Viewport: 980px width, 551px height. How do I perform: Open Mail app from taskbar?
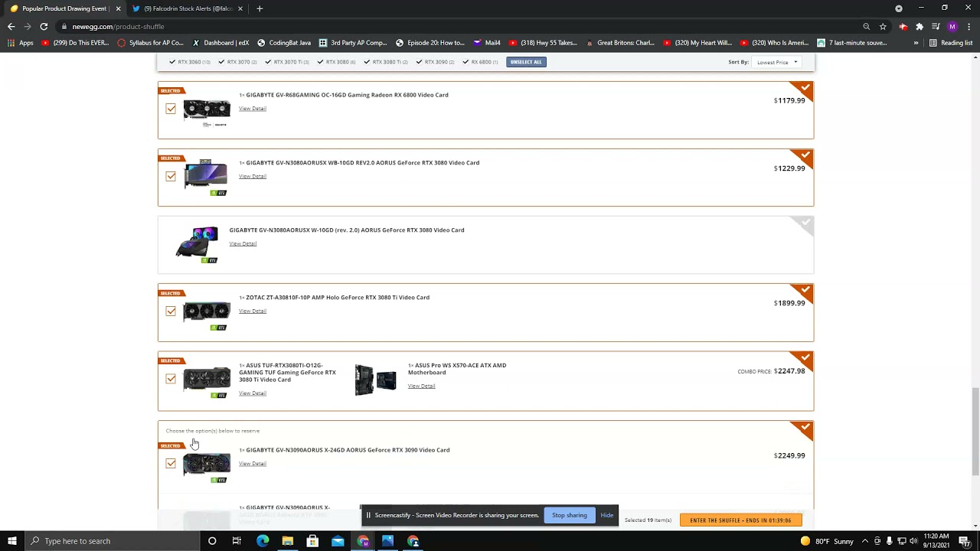pyautogui.click(x=338, y=541)
